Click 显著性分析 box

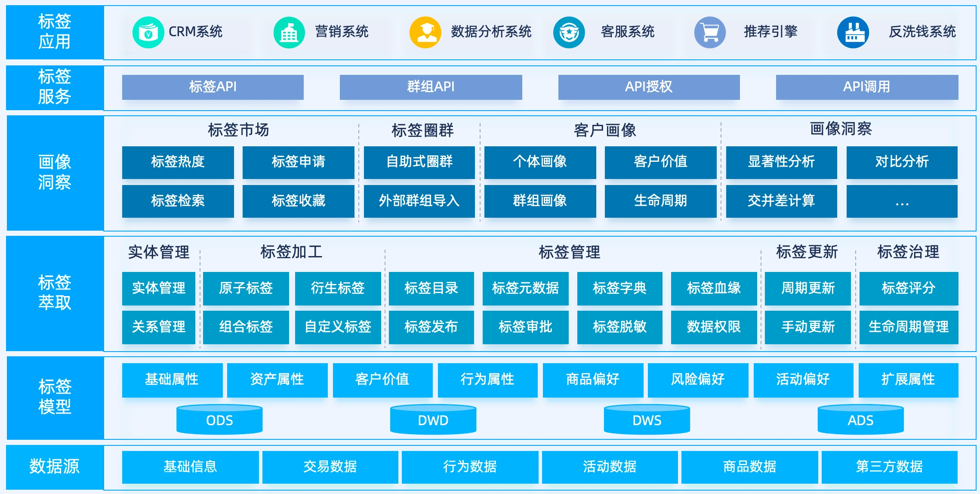782,162
